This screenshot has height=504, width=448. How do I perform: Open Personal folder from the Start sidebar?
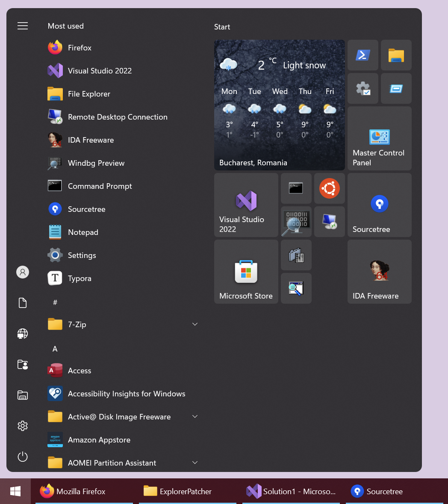pos(23,364)
